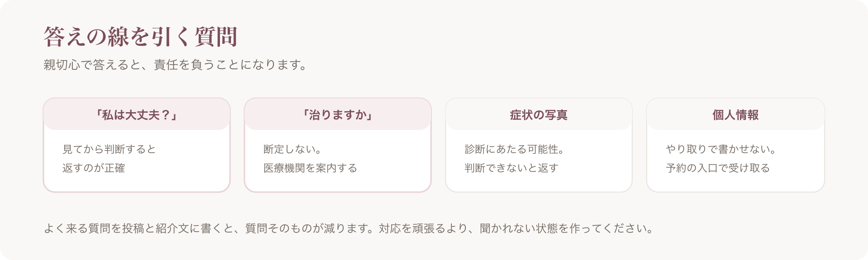Choose the 個人情報 card heading
The image size is (868, 260).
[735, 115]
